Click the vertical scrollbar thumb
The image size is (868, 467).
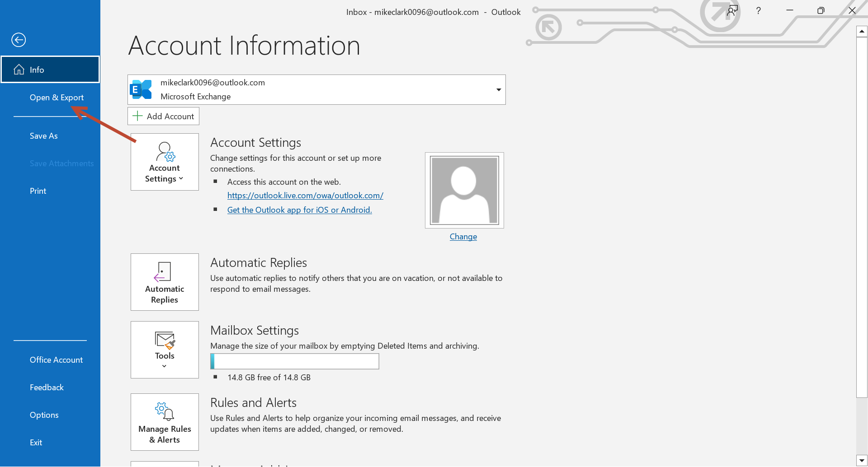(x=862, y=217)
